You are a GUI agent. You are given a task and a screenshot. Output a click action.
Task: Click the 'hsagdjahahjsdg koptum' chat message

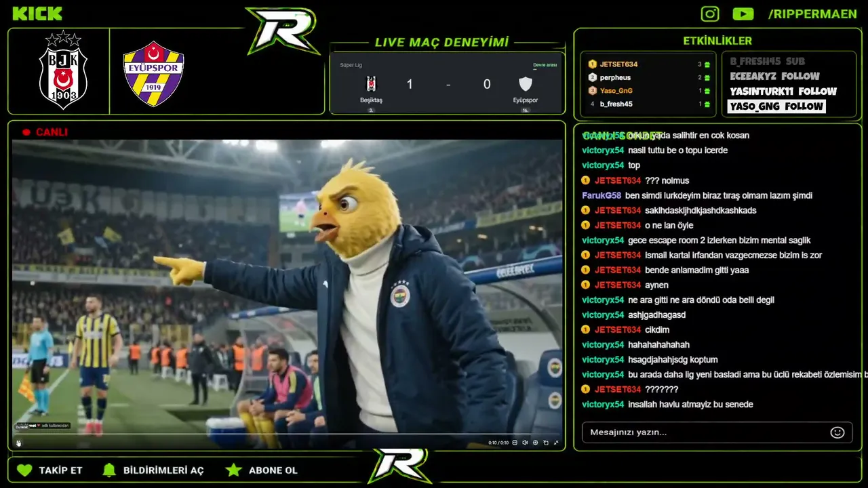tap(673, 359)
